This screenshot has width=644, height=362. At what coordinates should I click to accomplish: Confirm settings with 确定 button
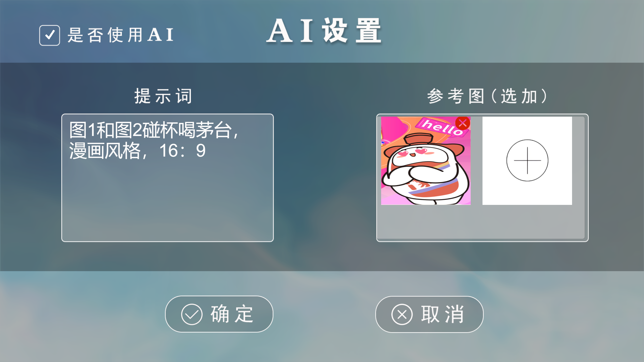pos(219,314)
